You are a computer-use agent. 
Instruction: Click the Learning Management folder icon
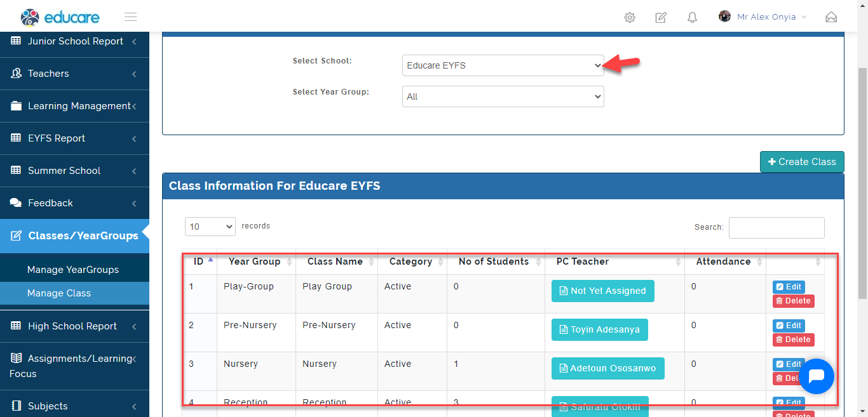(17, 106)
